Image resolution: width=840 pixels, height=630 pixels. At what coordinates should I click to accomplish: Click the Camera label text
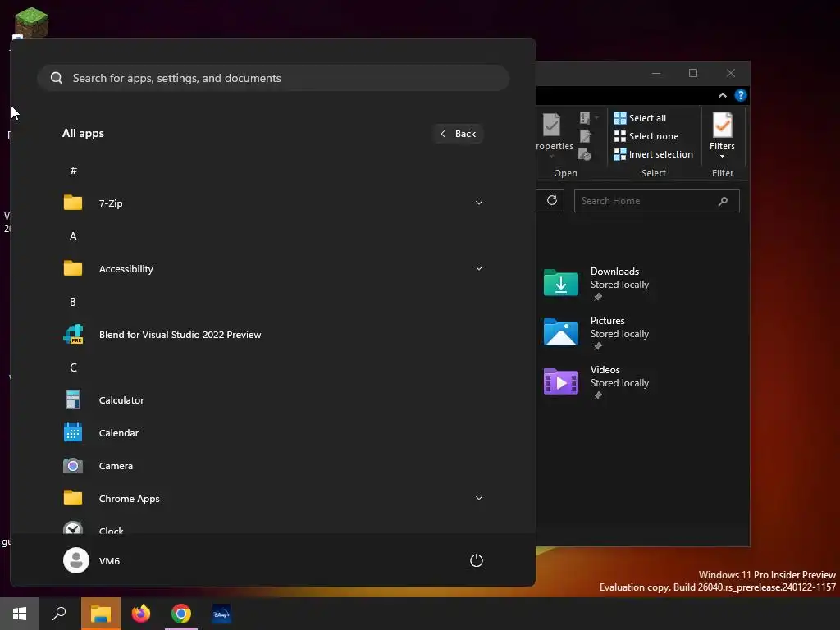(116, 466)
